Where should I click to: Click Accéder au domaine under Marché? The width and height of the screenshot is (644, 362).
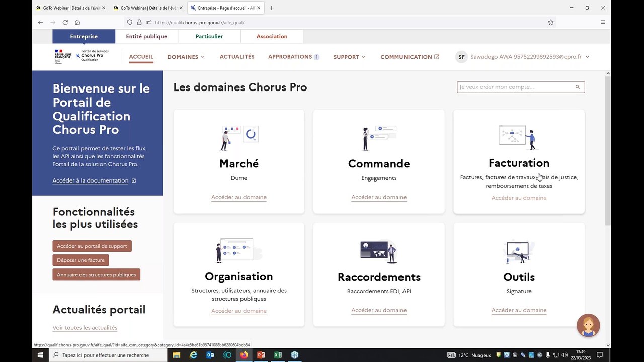239,197
